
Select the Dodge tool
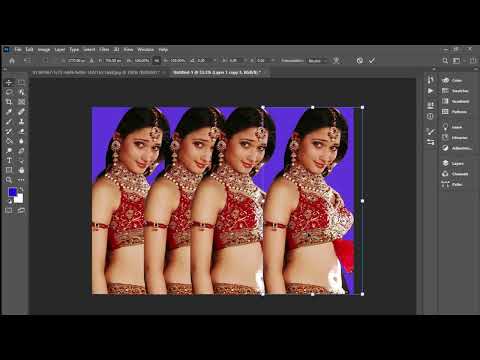9,151
